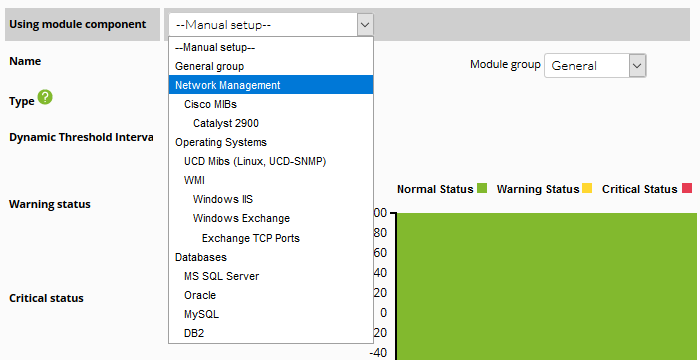Image resolution: width=700 pixels, height=360 pixels.
Task: Open the Type help question-mark icon
Action: (x=45, y=97)
